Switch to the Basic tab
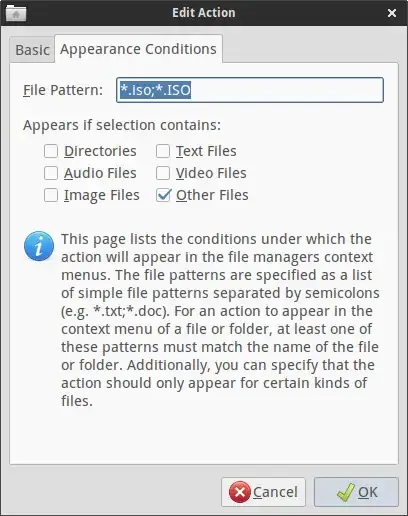This screenshot has width=408, height=516. [32, 50]
